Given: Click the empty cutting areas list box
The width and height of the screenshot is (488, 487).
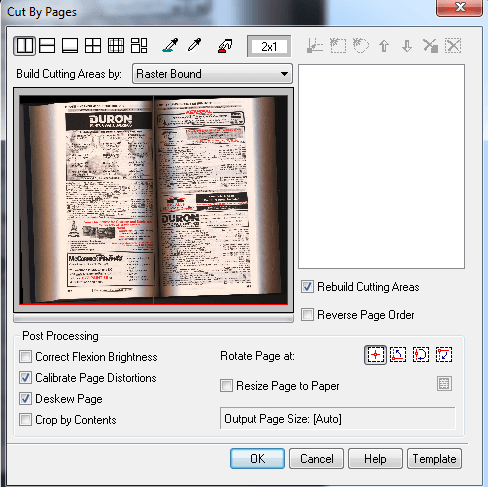Looking at the screenshot, I should [381, 166].
